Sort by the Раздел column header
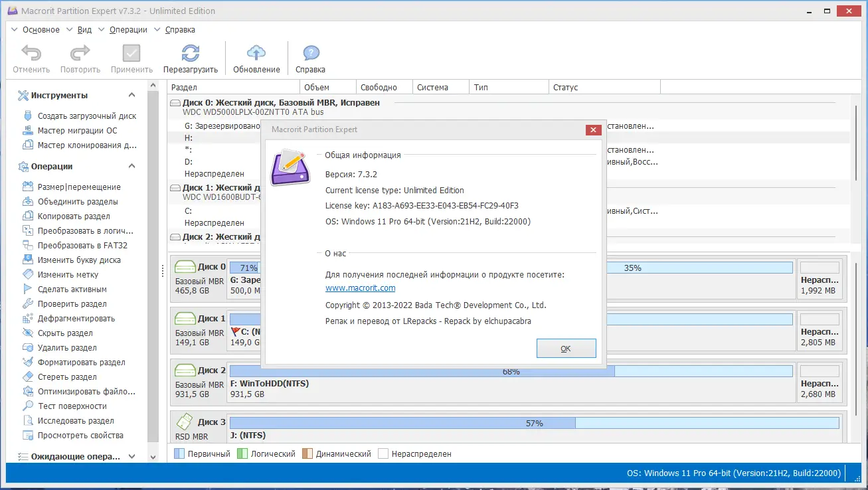868x490 pixels. tap(234, 87)
